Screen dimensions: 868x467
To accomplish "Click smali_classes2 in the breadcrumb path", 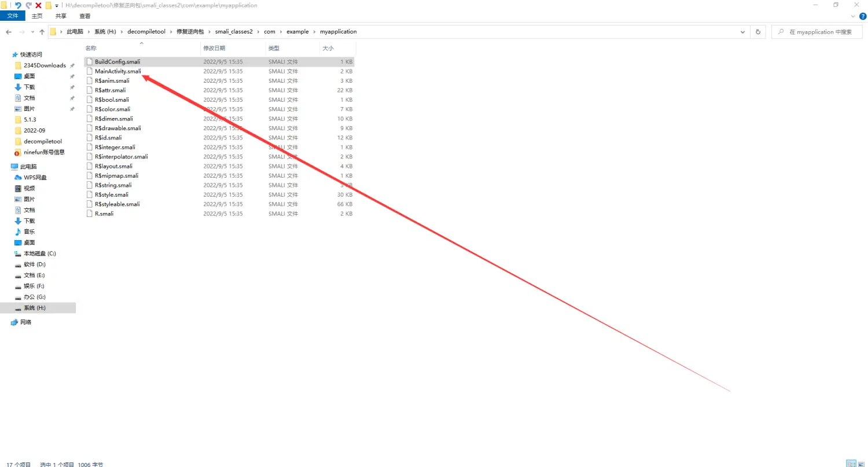I will tap(234, 32).
